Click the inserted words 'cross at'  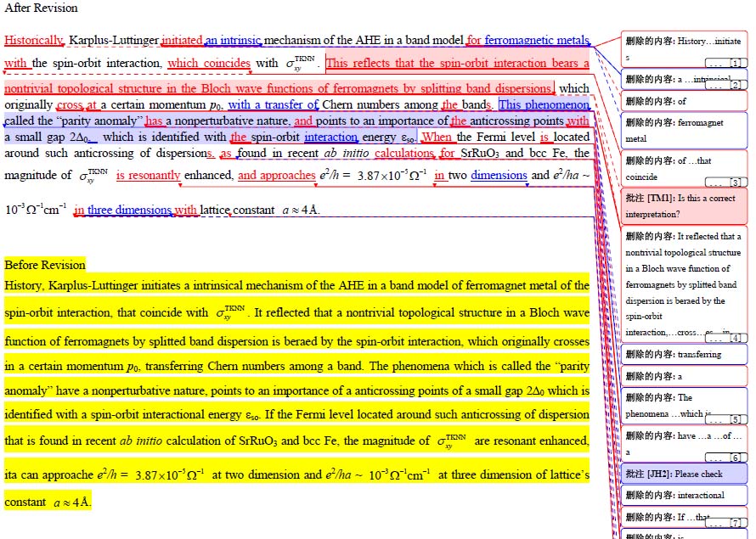pos(77,104)
